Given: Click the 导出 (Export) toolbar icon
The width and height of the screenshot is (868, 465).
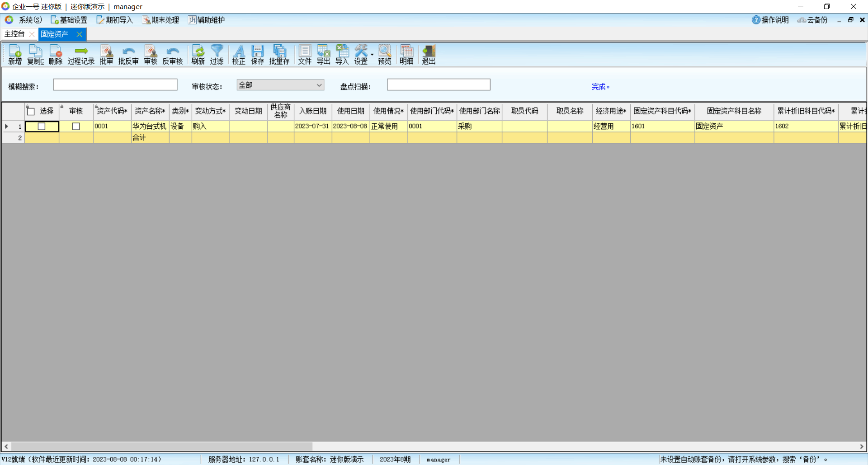Looking at the screenshot, I should pyautogui.click(x=323, y=55).
